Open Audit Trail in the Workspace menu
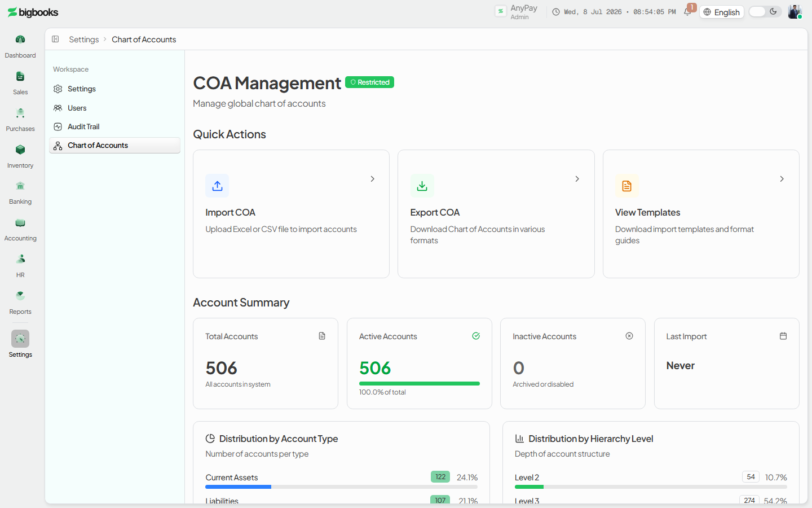The width and height of the screenshot is (812, 508). click(114, 126)
